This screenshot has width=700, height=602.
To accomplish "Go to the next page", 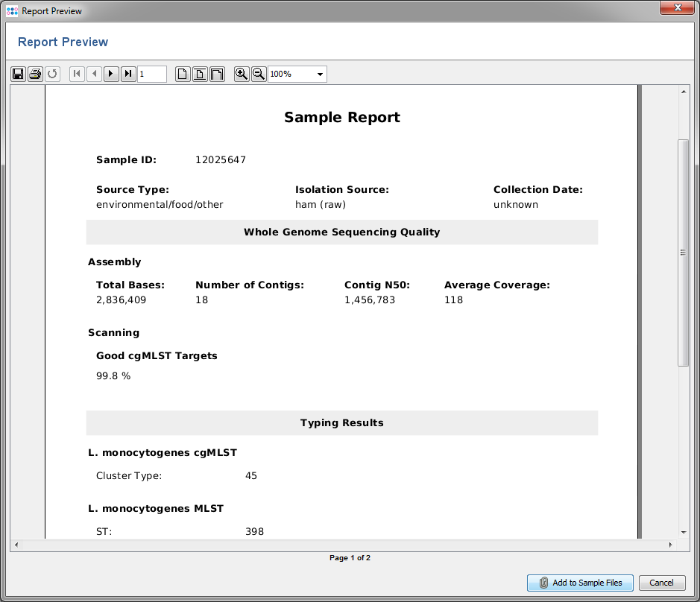I will pos(111,74).
